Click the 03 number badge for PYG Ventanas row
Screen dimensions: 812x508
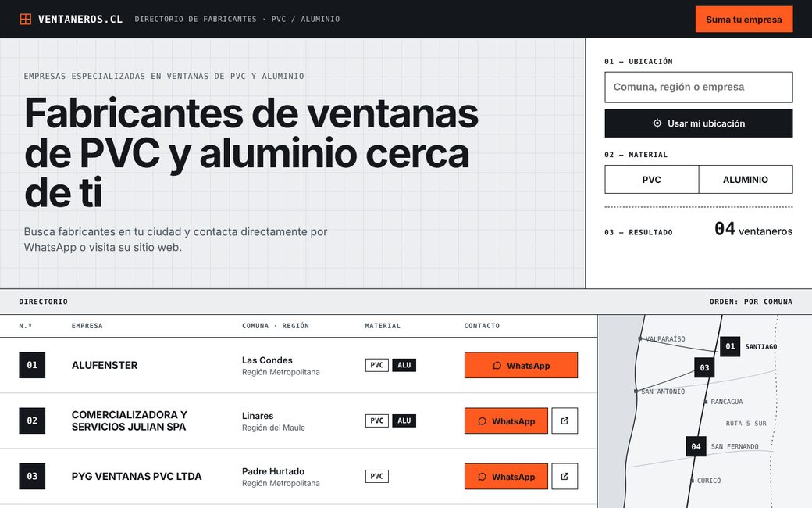[32, 476]
